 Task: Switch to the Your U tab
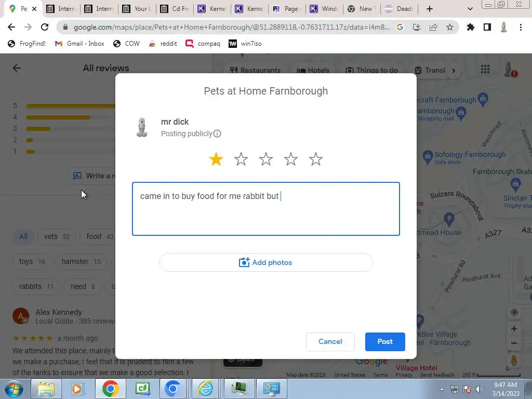(x=137, y=9)
